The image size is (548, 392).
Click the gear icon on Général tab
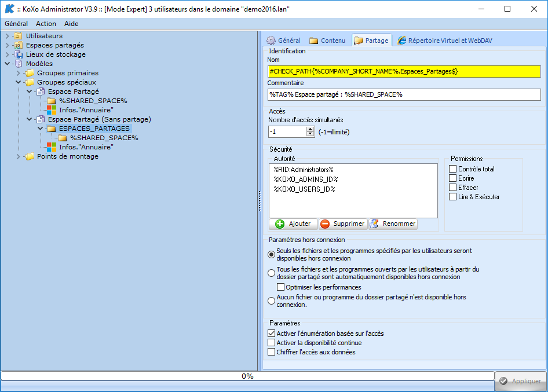271,41
